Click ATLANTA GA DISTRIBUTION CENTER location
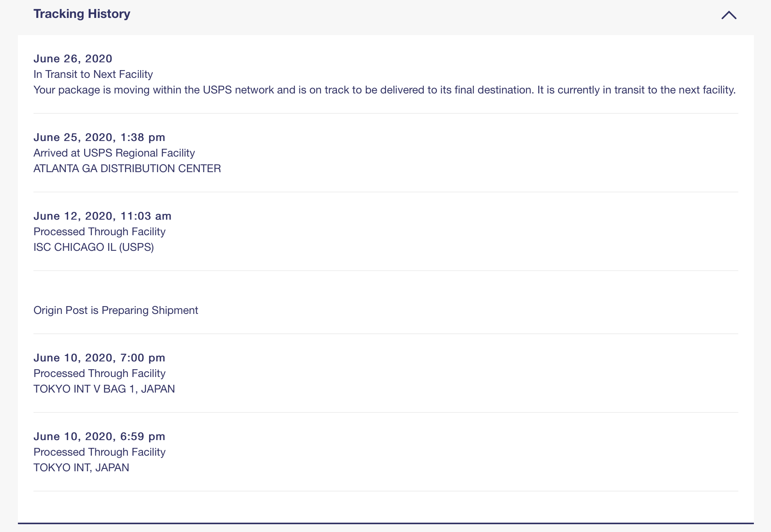Viewport: 771px width, 532px height. pyautogui.click(x=127, y=168)
